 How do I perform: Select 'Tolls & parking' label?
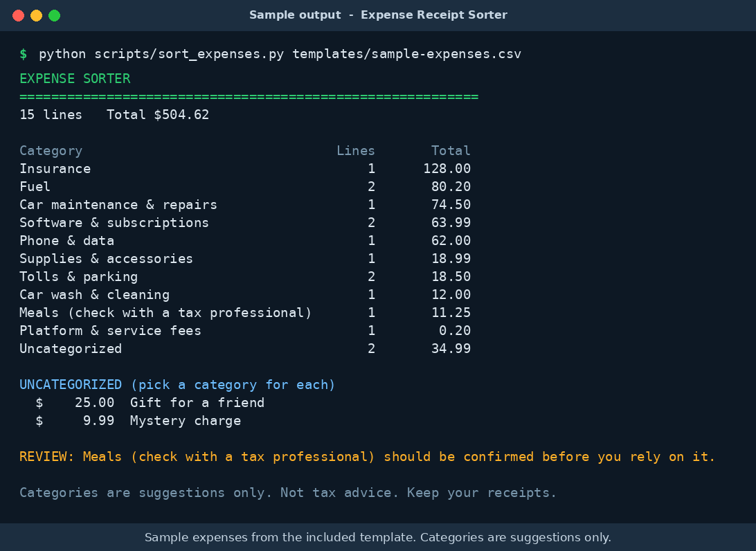pos(79,277)
